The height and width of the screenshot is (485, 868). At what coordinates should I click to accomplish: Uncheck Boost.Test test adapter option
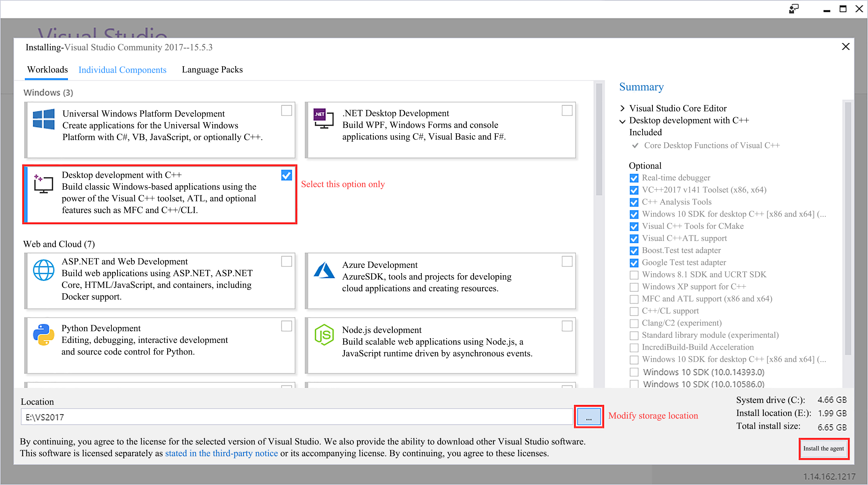pyautogui.click(x=634, y=251)
